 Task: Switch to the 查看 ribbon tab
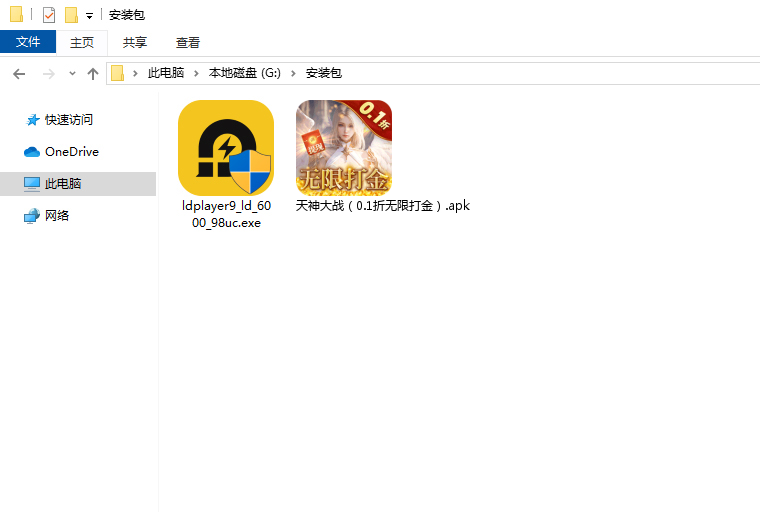click(x=188, y=42)
